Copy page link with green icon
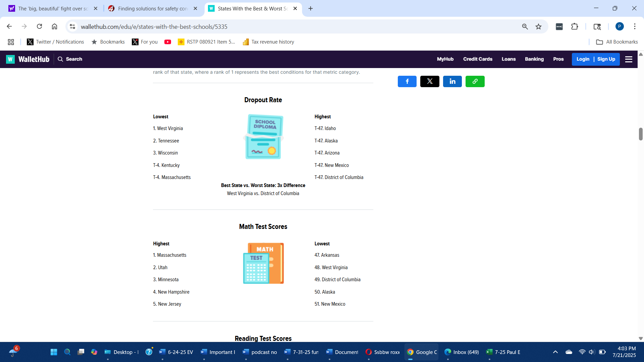Screen dimensions: 644x362 [475, 81]
